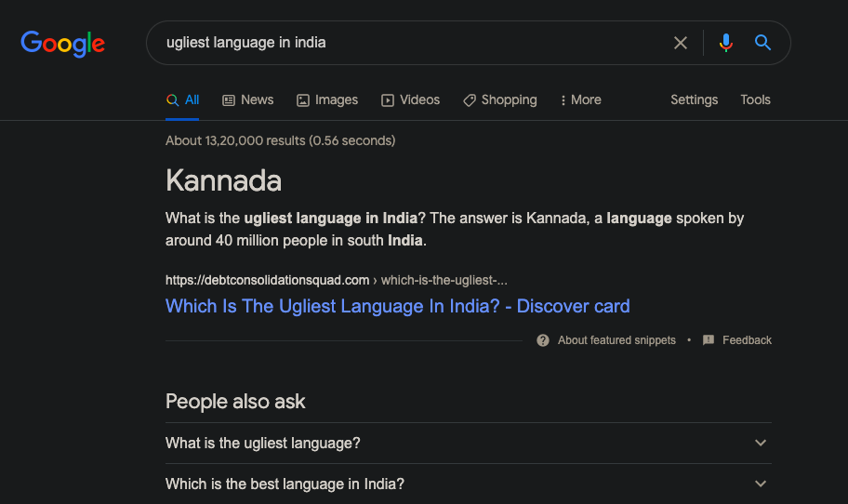
Task: Switch to the Images tab
Action: (x=327, y=100)
